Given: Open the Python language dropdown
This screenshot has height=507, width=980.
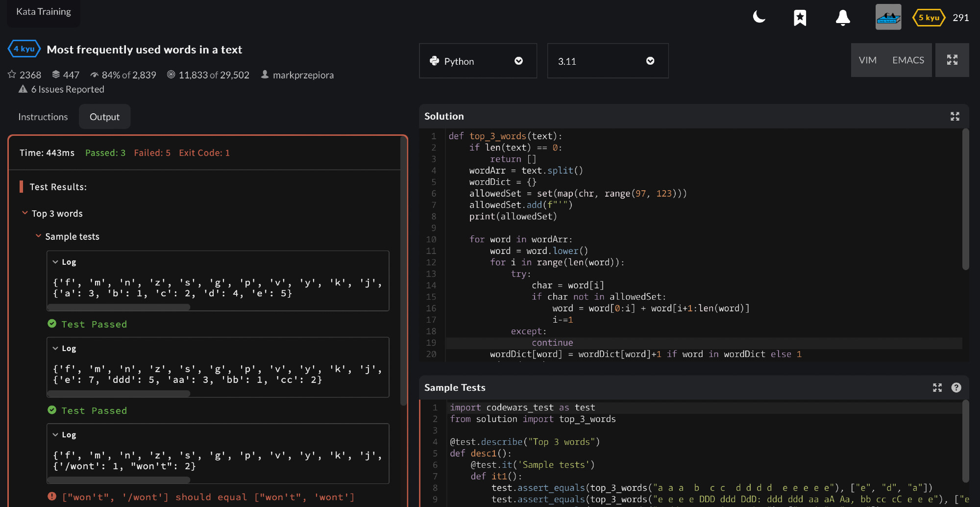Looking at the screenshot, I should [478, 61].
